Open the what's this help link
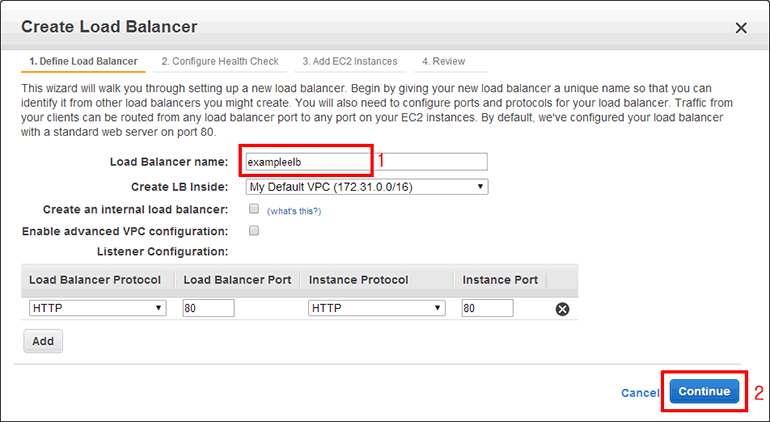The height and width of the screenshot is (422, 770). (294, 211)
